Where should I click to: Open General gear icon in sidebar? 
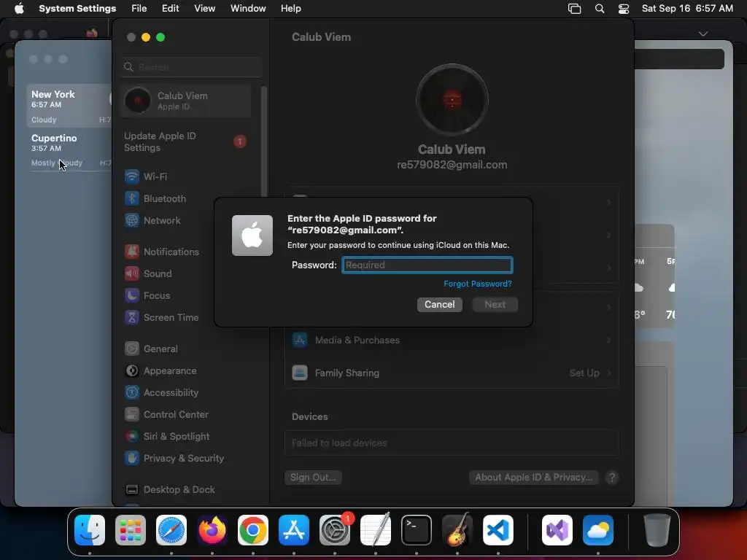click(x=132, y=349)
